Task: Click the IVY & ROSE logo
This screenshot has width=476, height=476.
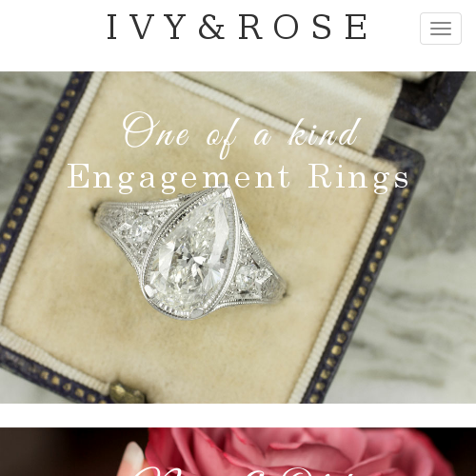Action: coord(237,27)
